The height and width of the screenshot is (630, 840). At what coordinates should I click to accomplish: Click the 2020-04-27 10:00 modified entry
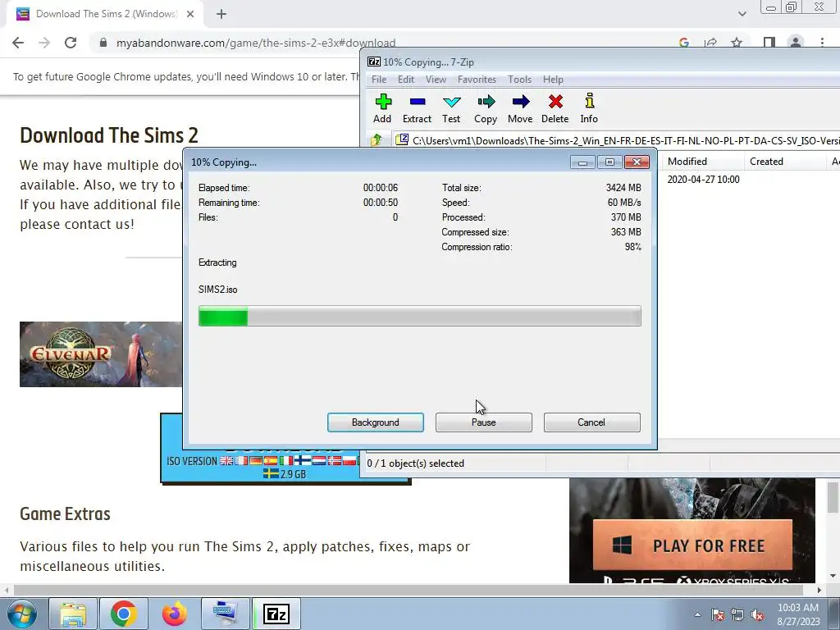pos(703,180)
